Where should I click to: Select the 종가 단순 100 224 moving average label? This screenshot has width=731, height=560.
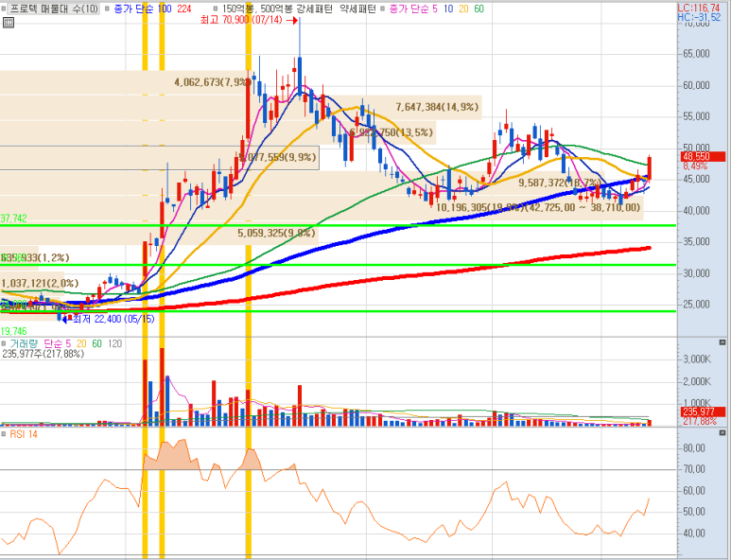pyautogui.click(x=152, y=9)
